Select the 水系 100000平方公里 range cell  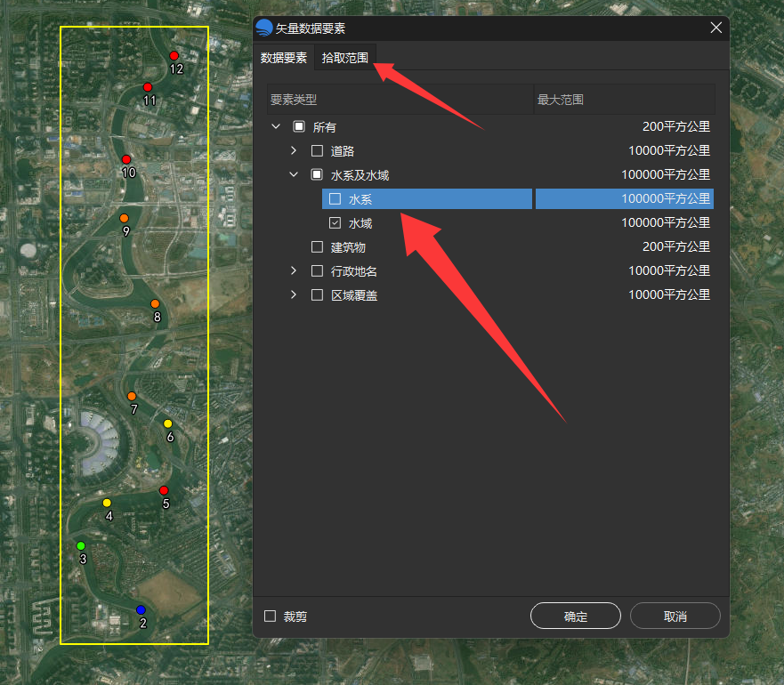coord(625,198)
